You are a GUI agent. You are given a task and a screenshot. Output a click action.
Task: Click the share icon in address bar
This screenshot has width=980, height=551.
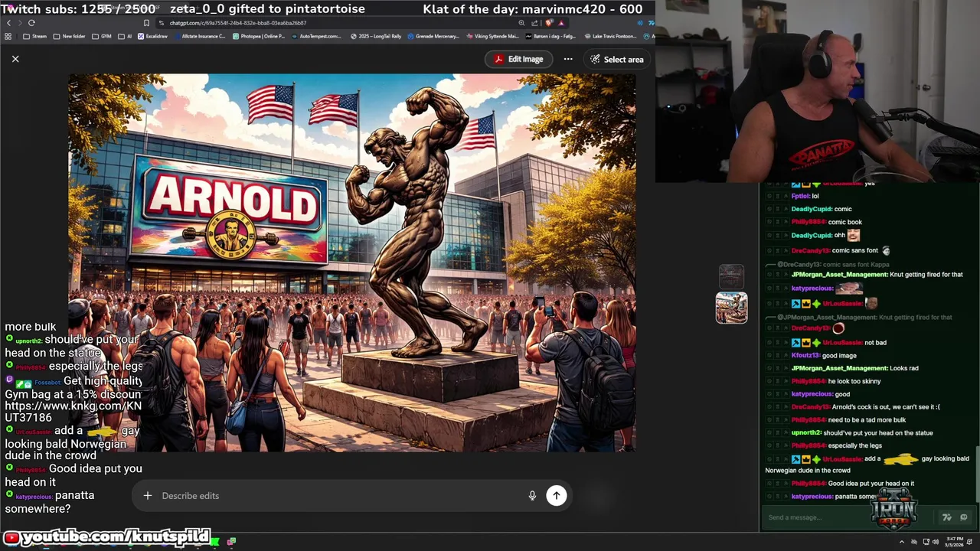(534, 23)
